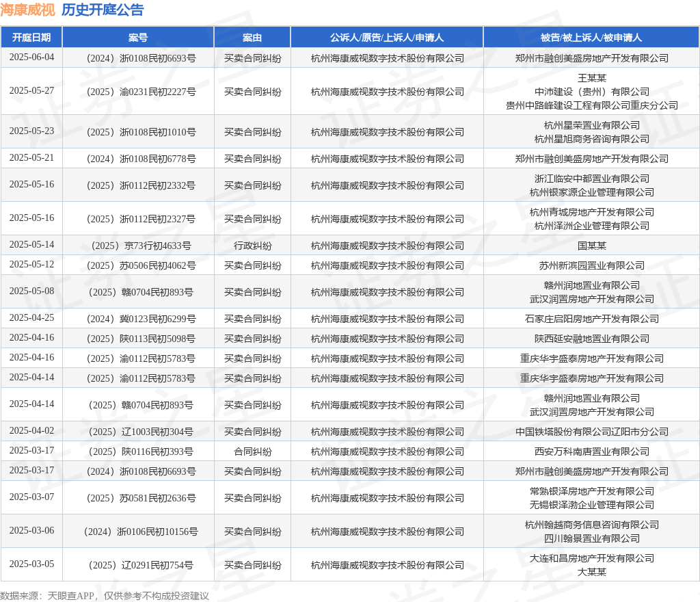Select the date 2025-05-08
The height and width of the screenshot is (602, 700).
[x=31, y=291]
